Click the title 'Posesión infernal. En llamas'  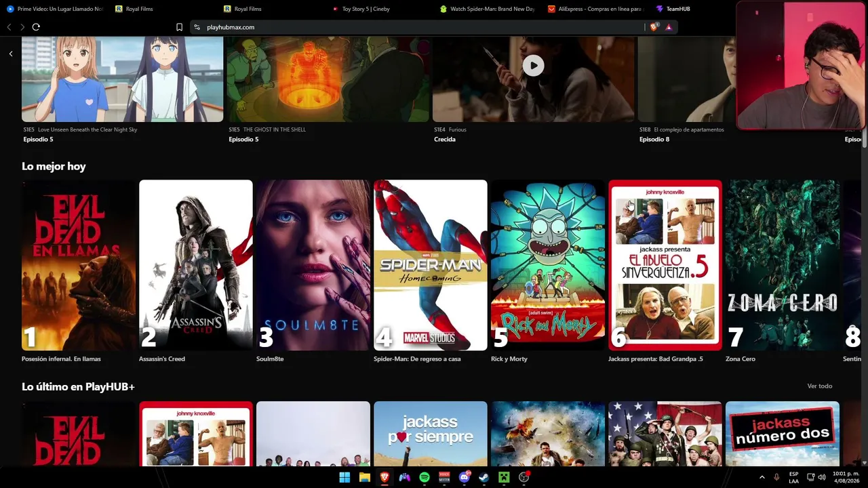tap(61, 359)
